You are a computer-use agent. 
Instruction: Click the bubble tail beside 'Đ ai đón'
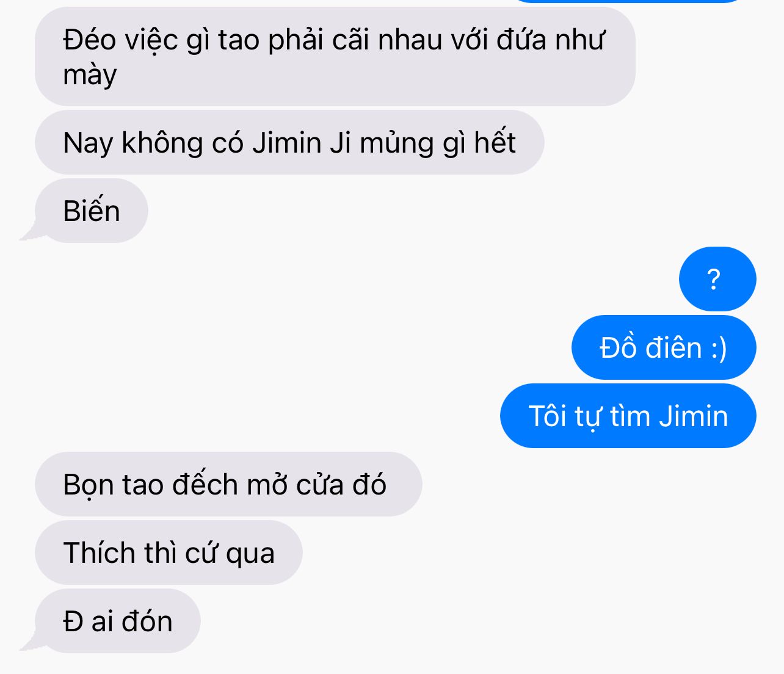coord(29,643)
